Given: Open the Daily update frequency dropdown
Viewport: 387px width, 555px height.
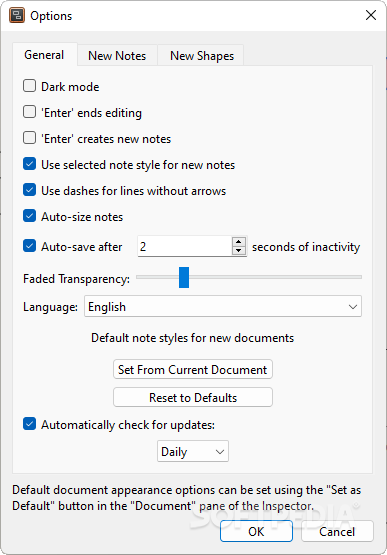Looking at the screenshot, I should (193, 452).
